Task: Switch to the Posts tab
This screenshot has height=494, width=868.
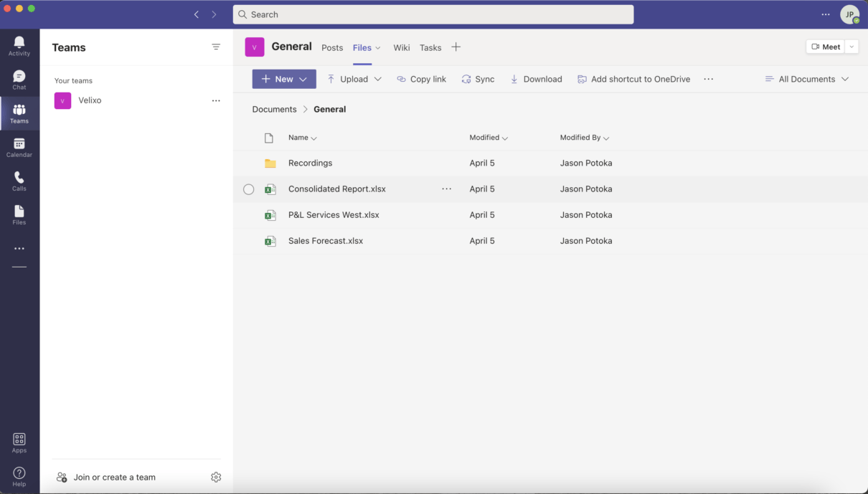Action: pyautogui.click(x=332, y=47)
